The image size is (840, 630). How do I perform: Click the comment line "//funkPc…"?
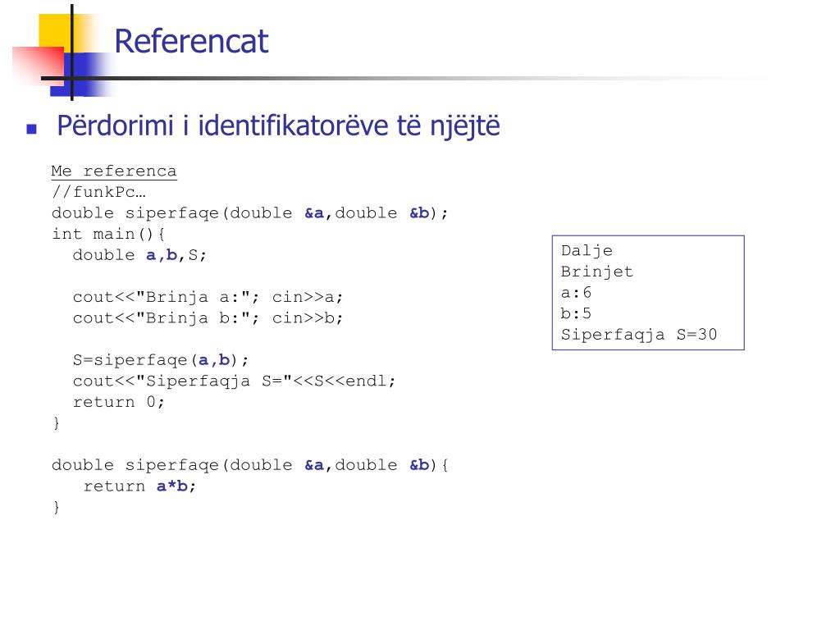[98, 192]
